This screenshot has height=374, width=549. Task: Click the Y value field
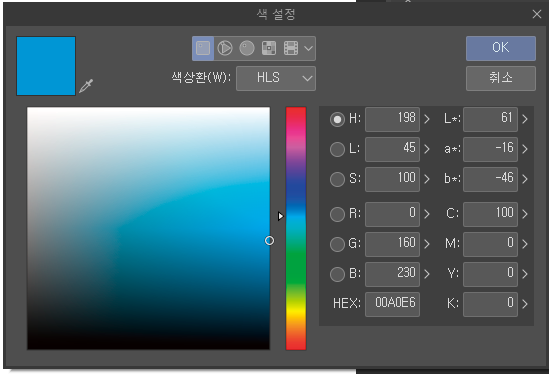[490, 274]
